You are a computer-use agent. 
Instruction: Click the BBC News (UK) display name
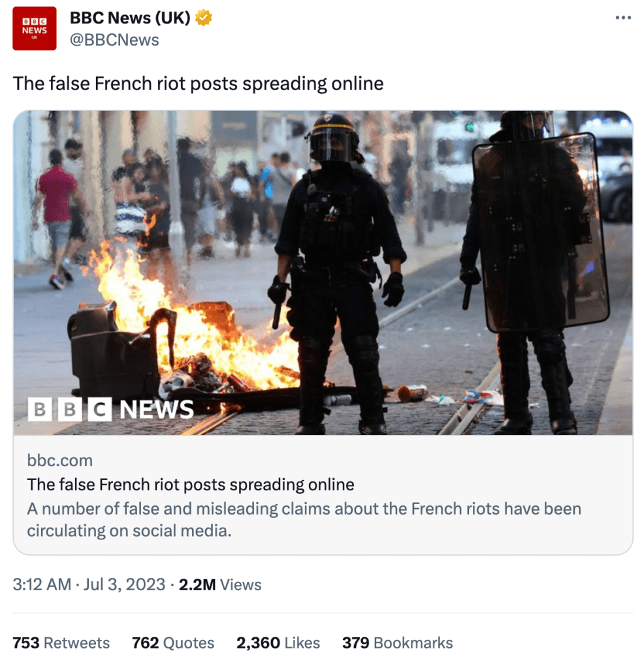(x=130, y=18)
